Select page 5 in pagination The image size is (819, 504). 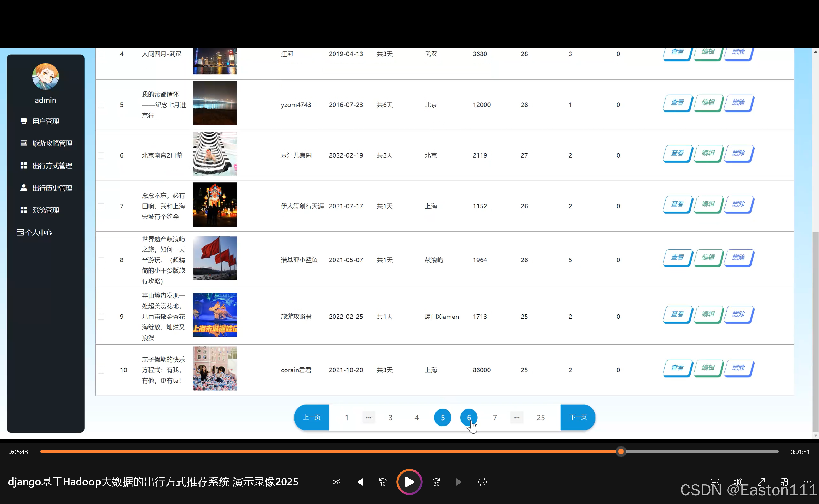click(x=443, y=418)
